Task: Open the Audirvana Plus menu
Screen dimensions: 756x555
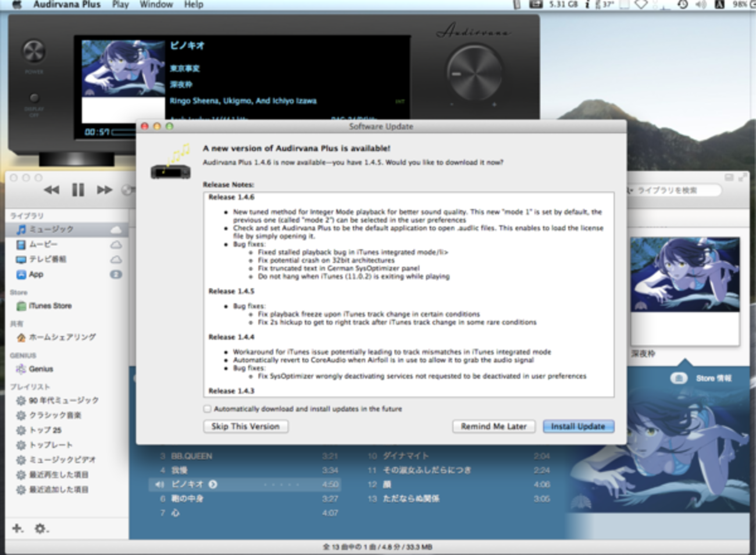Action: point(67,4)
